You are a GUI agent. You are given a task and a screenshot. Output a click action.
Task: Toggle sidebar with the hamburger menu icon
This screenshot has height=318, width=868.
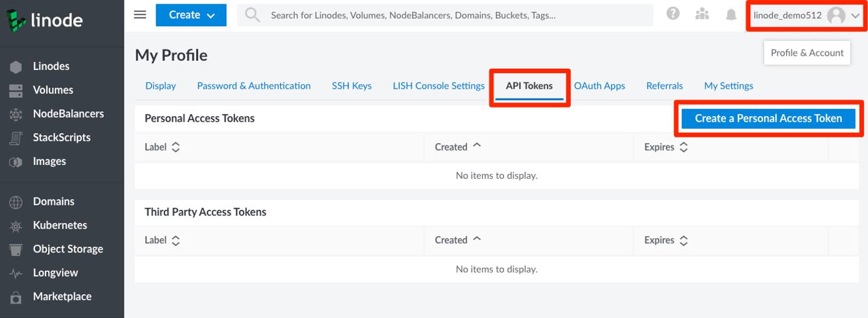pyautogui.click(x=140, y=14)
